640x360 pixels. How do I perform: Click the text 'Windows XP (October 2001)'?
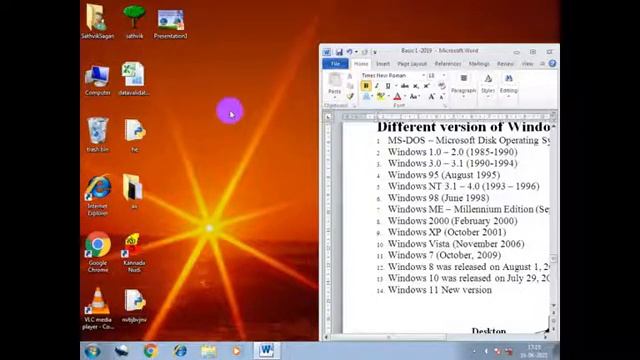[x=447, y=232]
